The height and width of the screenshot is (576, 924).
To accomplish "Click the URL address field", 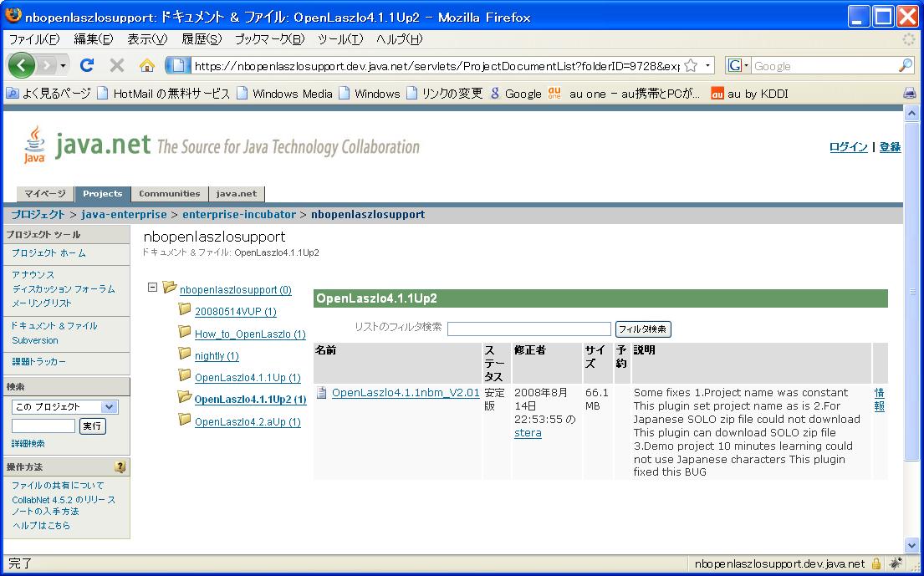I will click(x=436, y=66).
